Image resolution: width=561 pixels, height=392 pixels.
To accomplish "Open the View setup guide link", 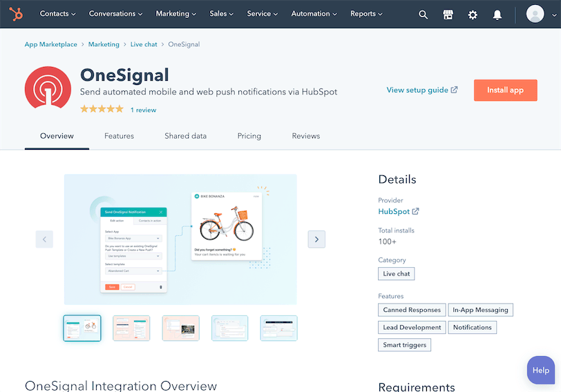I will pyautogui.click(x=422, y=90).
